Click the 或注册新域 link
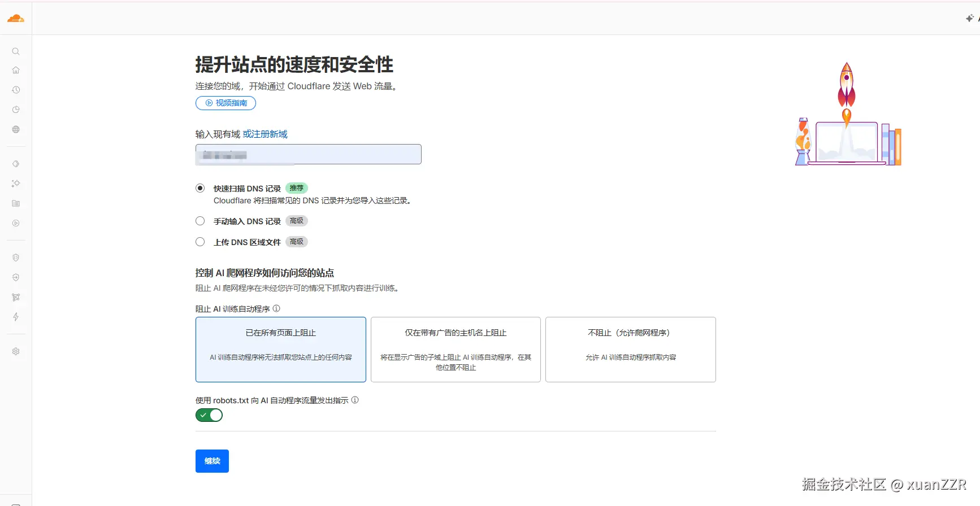 [265, 134]
